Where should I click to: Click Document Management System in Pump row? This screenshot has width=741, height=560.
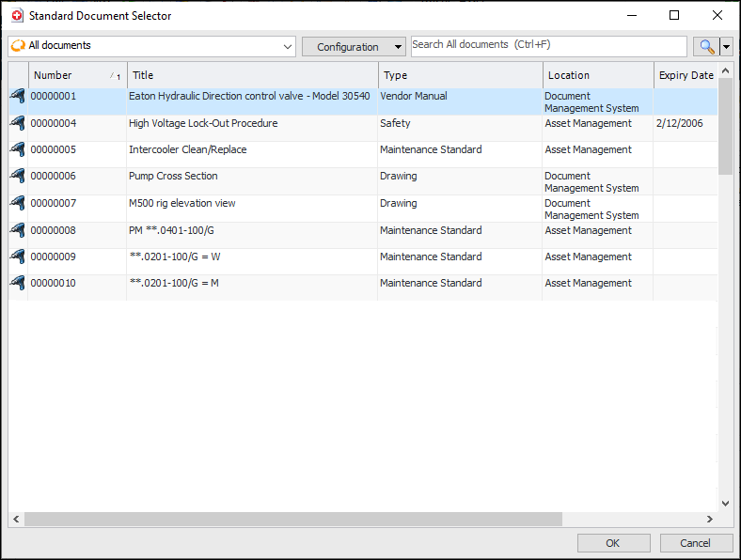pos(591,181)
